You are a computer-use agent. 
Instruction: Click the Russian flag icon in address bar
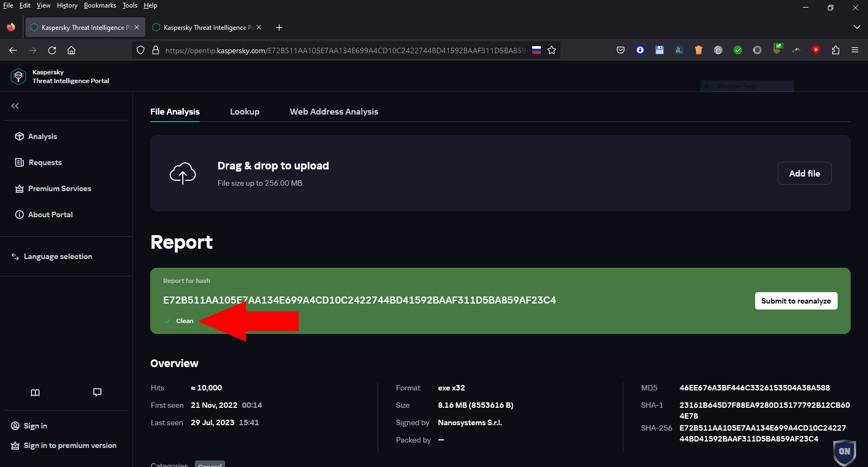(x=537, y=50)
